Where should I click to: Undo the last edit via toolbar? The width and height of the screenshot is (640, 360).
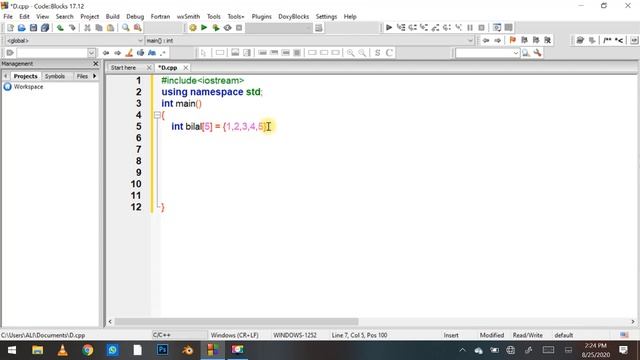60,28
